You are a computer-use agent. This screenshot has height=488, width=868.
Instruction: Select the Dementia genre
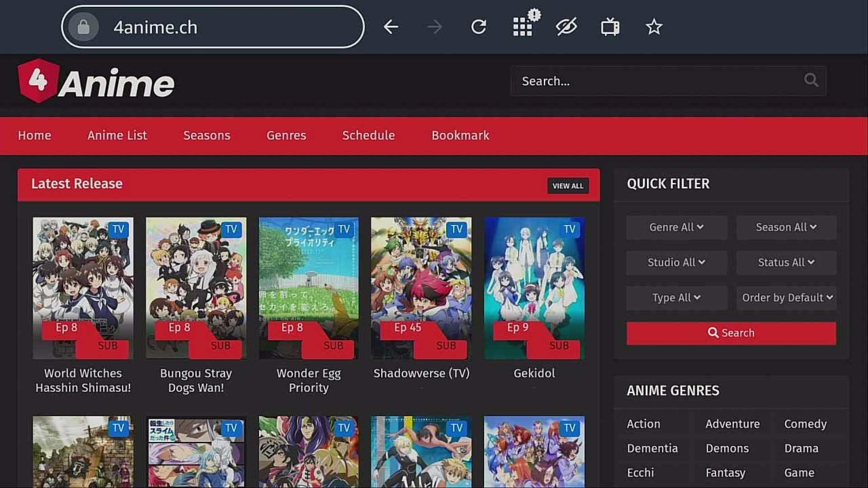pos(652,448)
